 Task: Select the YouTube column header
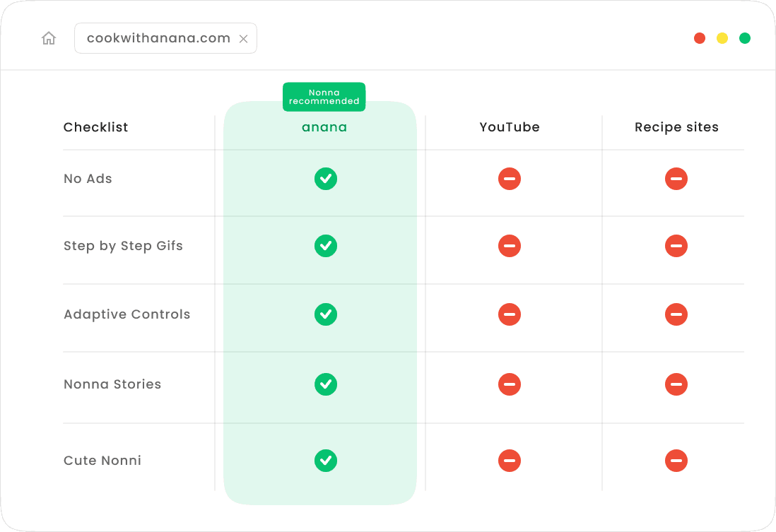[x=510, y=127]
